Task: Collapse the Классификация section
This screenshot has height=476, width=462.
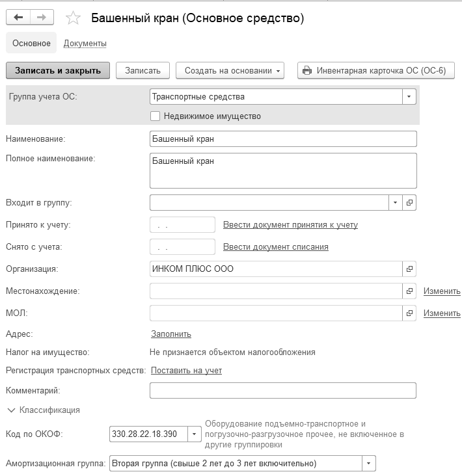Action: (x=11, y=410)
